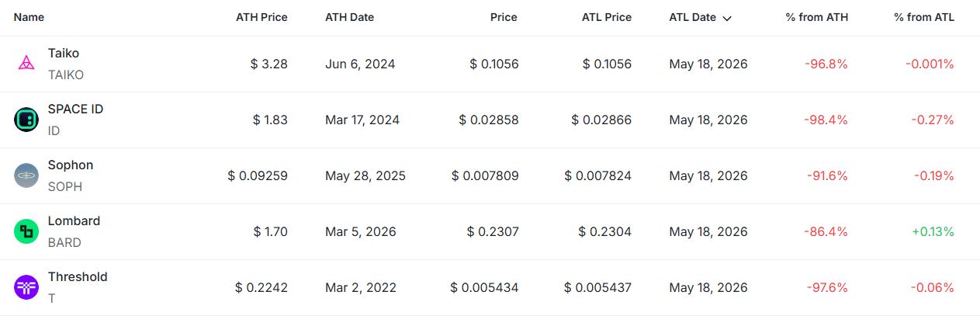Sort table by Price column header
Screen dimensions: 980x316
coord(504,17)
